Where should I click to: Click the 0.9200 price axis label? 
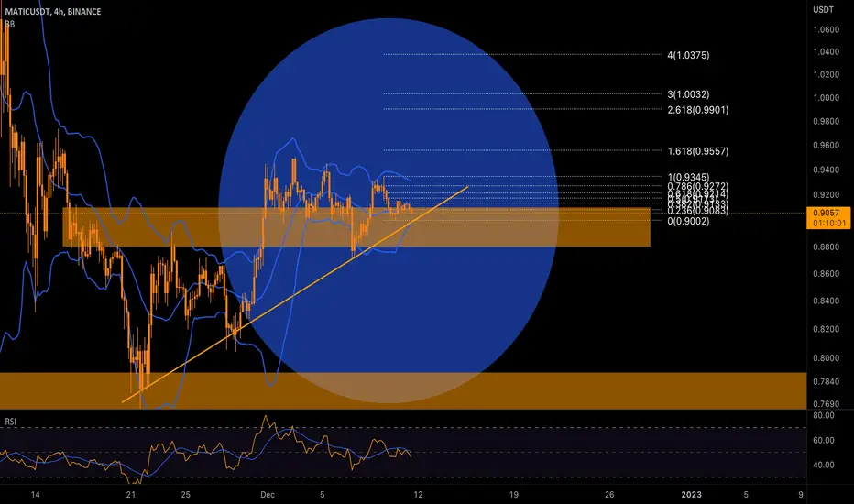click(x=826, y=195)
